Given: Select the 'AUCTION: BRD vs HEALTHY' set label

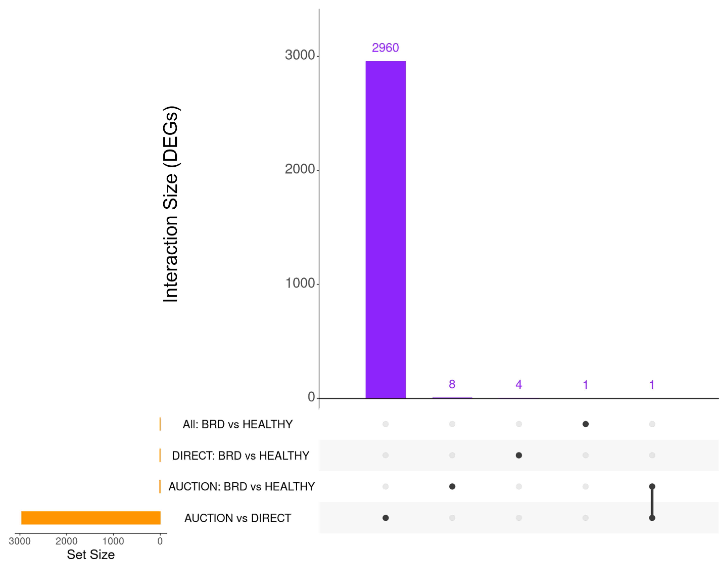Looking at the screenshot, I should (x=241, y=487).
